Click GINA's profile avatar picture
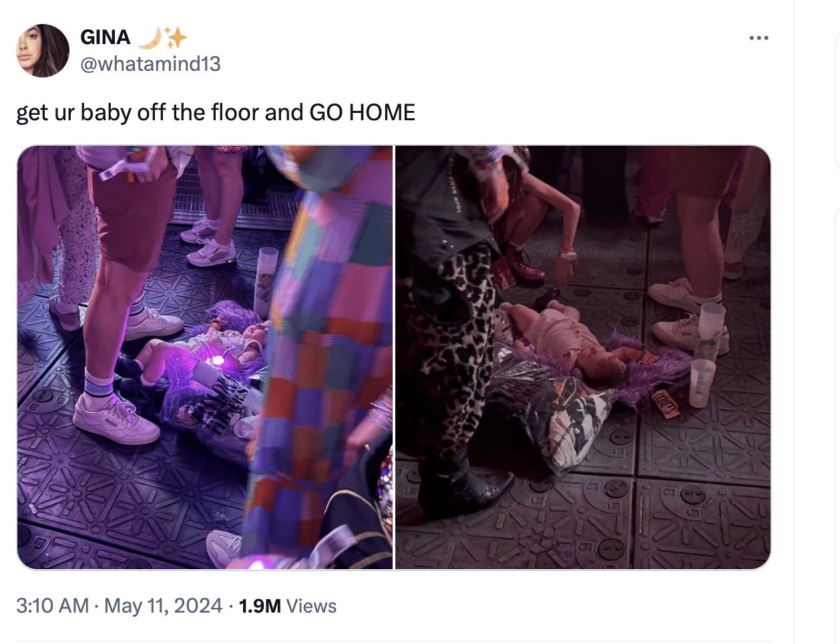This screenshot has height=644, width=840. [43, 51]
